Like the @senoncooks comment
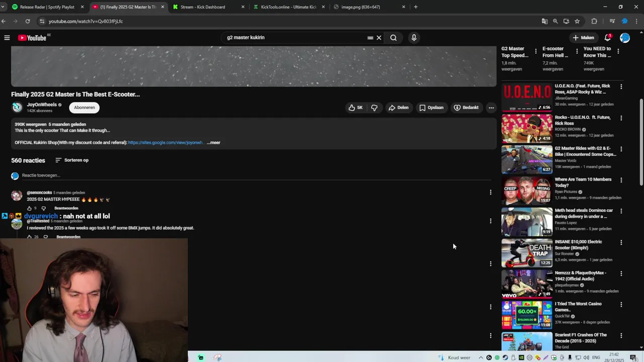The height and width of the screenshot is (362, 644). 29,208
